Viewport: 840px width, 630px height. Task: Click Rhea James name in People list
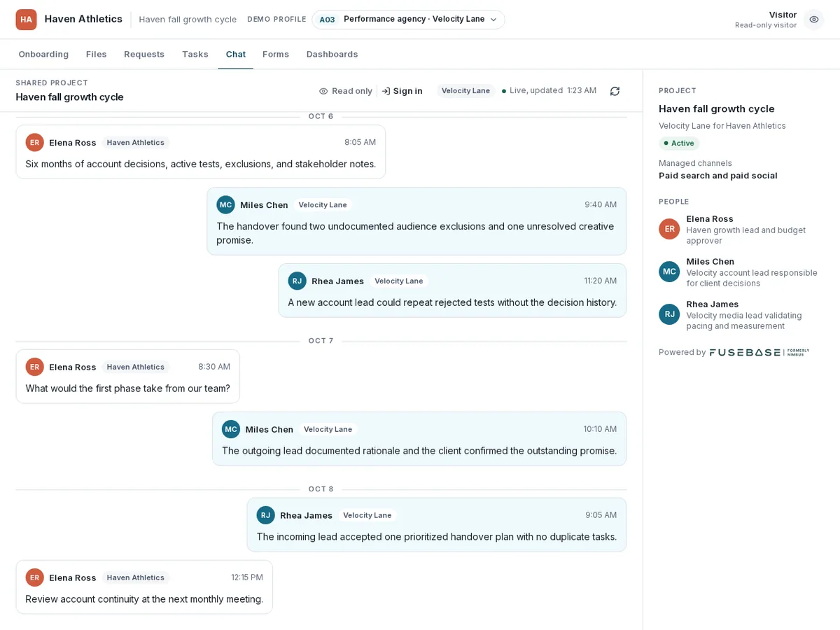712,304
